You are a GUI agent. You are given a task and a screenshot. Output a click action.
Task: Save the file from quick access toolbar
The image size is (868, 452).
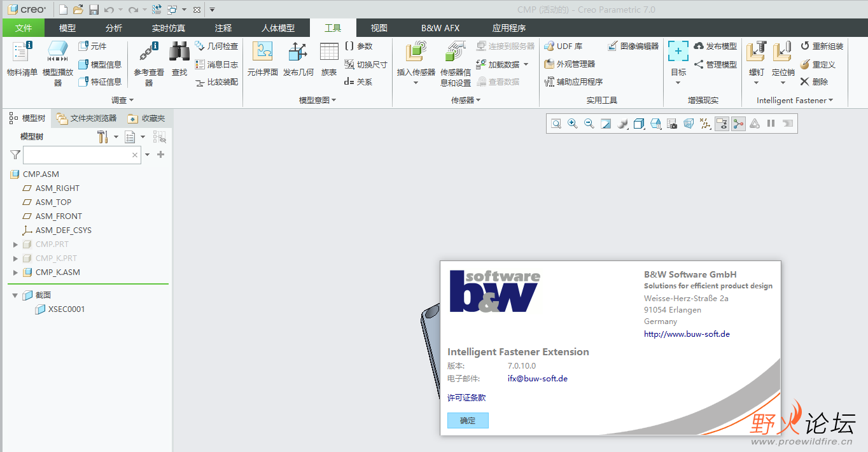coord(94,10)
